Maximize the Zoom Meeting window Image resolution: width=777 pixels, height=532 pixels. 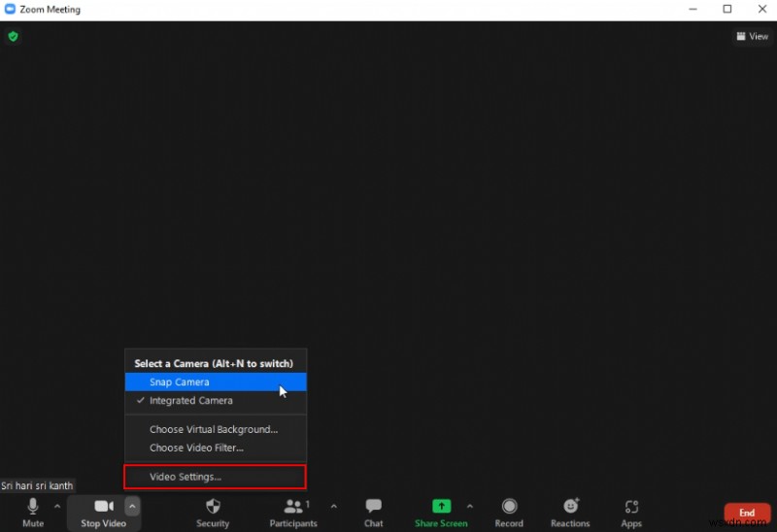point(726,9)
